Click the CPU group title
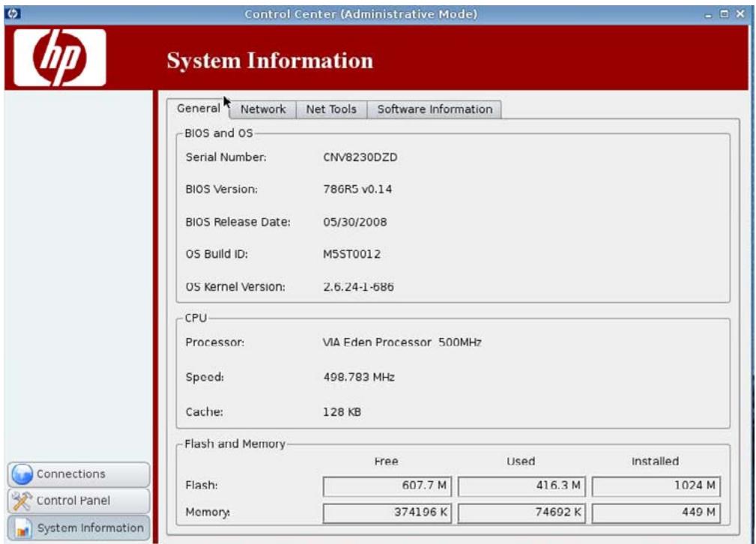This screenshot has width=756, height=544. pyautogui.click(x=196, y=318)
